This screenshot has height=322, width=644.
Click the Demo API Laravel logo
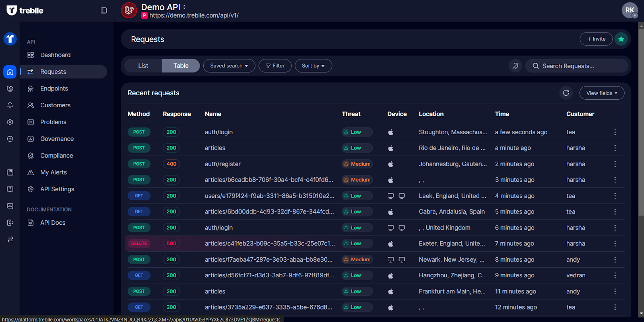129,10
